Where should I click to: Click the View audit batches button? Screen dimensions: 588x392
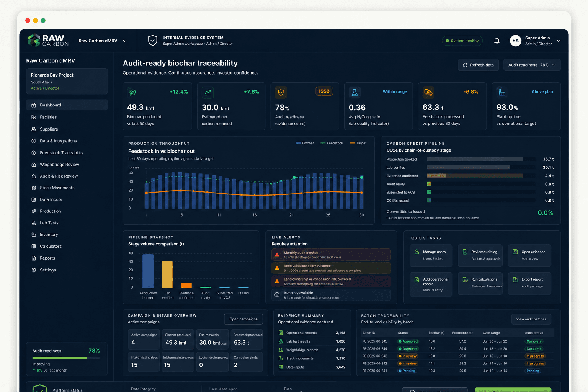(x=531, y=319)
